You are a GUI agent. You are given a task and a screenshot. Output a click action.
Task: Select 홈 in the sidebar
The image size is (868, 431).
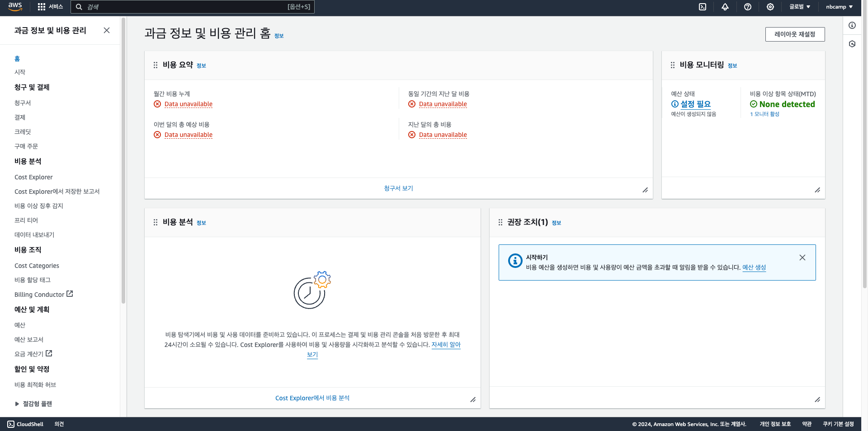coord(17,59)
